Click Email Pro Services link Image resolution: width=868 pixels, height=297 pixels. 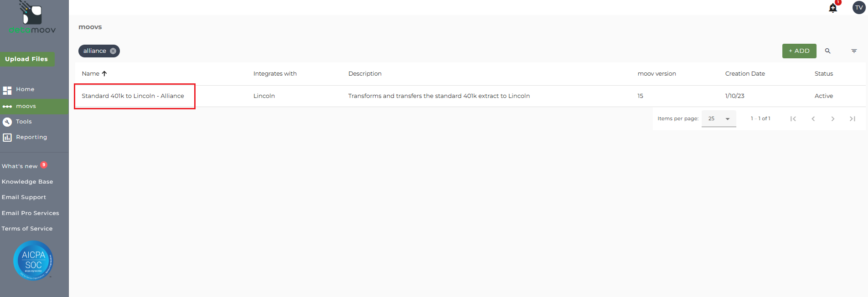[x=30, y=213]
